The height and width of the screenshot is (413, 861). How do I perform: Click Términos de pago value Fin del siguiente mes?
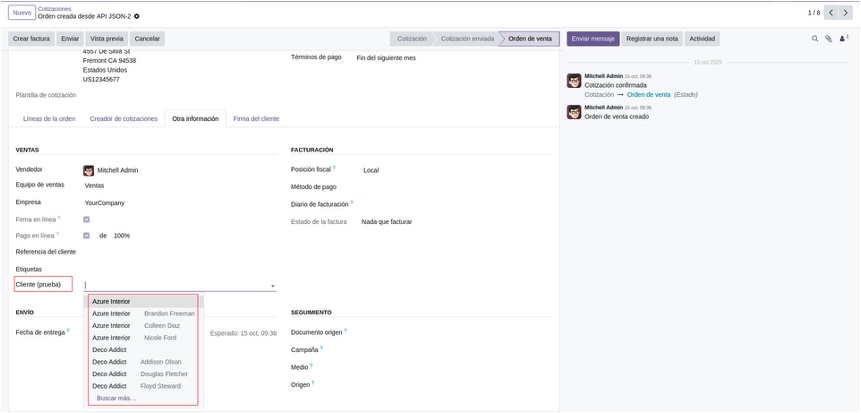click(x=386, y=58)
